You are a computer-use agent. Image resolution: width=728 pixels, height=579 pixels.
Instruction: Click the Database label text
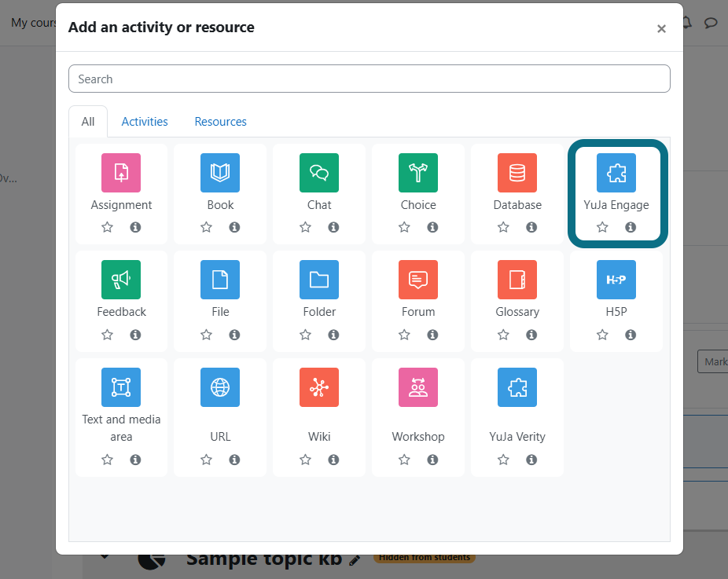517,205
